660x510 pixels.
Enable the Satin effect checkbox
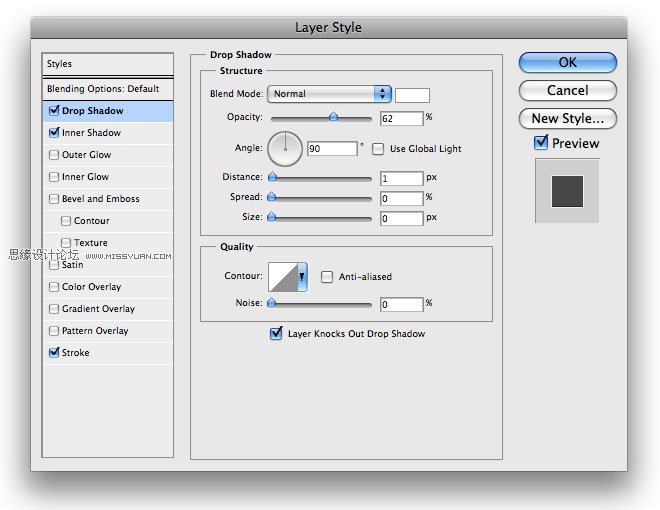54,265
